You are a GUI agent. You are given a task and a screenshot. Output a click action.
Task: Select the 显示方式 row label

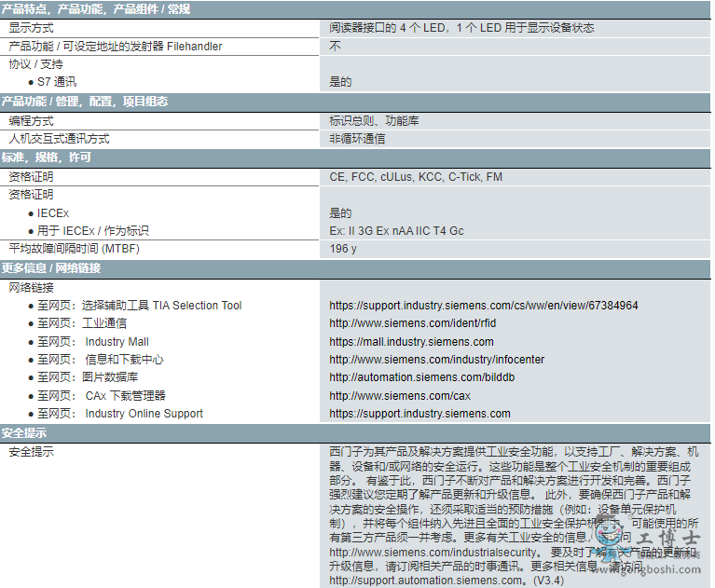click(31, 28)
